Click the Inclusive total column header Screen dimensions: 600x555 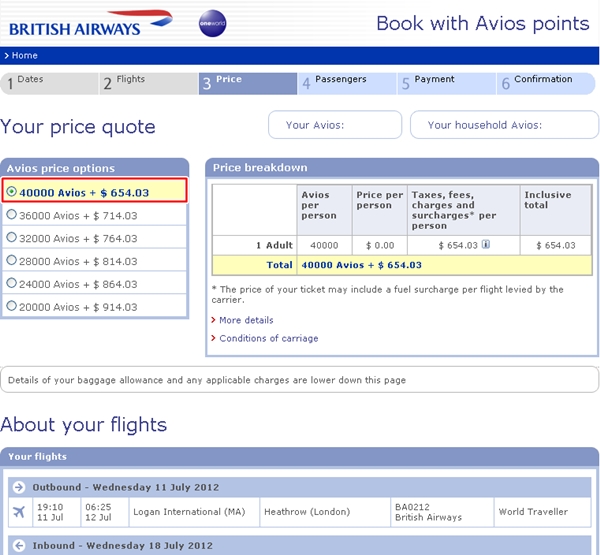(x=556, y=210)
